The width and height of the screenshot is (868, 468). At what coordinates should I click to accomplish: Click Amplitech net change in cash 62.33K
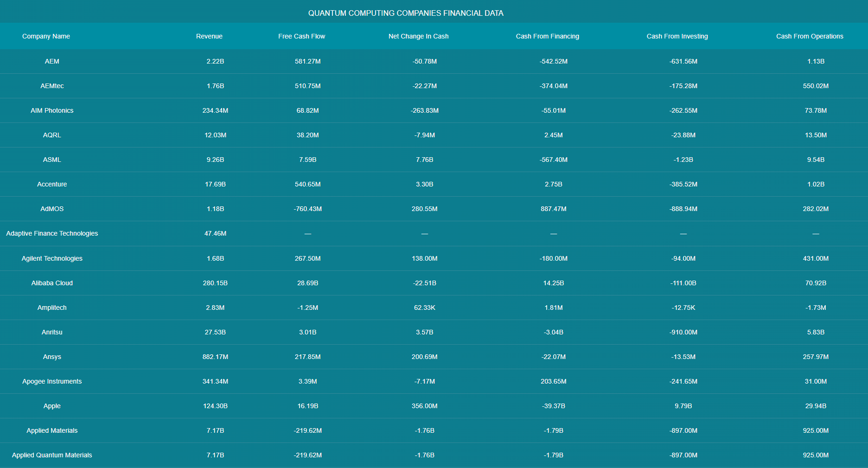click(424, 308)
